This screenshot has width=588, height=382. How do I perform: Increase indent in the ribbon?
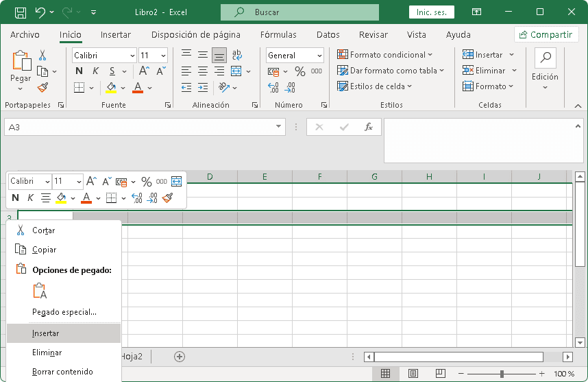pyautogui.click(x=203, y=87)
